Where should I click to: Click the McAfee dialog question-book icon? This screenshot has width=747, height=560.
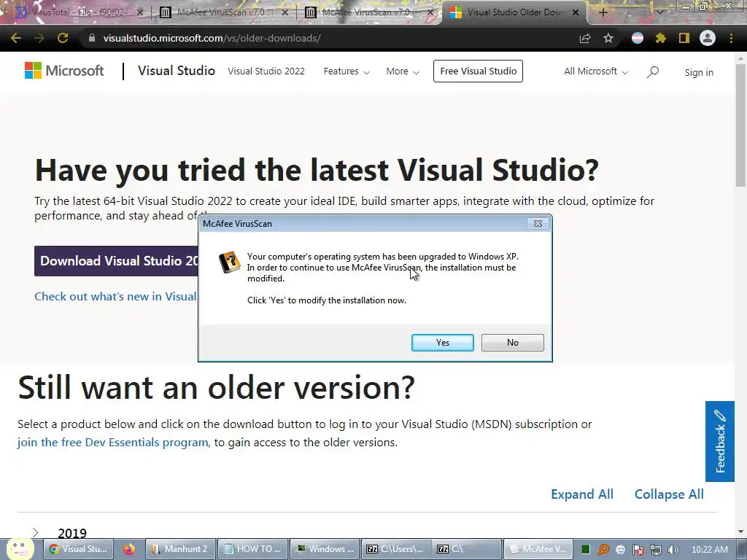pyautogui.click(x=229, y=262)
